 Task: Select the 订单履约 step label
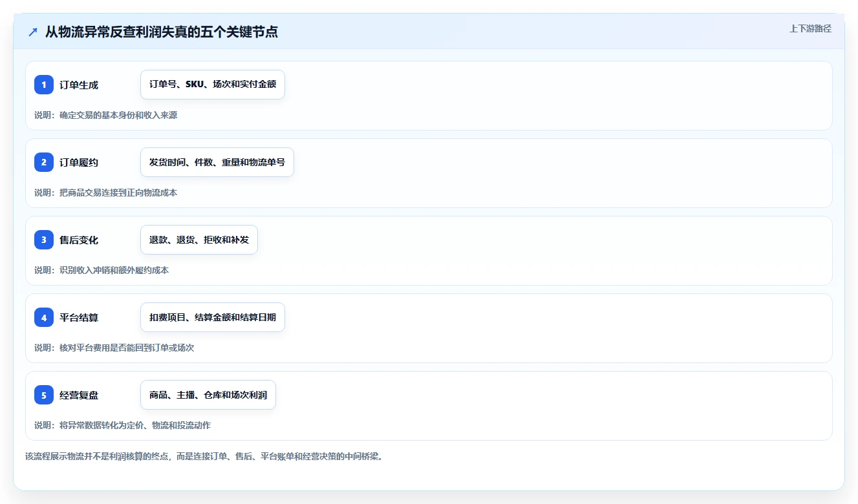coord(79,162)
